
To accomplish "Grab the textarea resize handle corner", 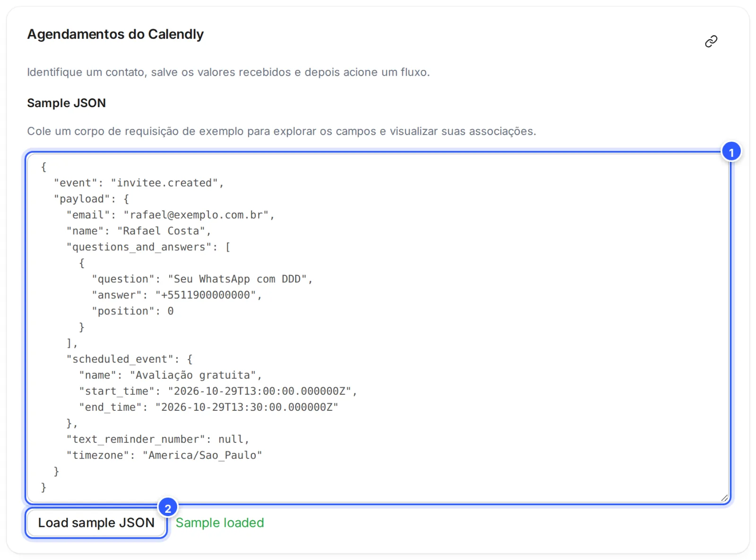I will [724, 498].
